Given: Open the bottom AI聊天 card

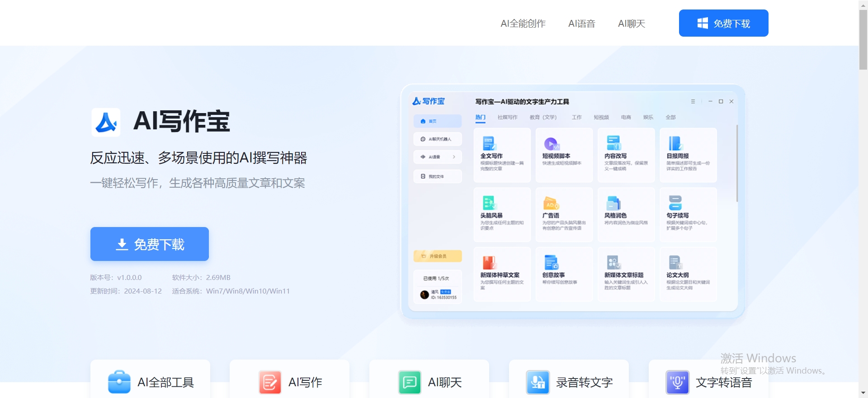Looking at the screenshot, I should point(429,379).
